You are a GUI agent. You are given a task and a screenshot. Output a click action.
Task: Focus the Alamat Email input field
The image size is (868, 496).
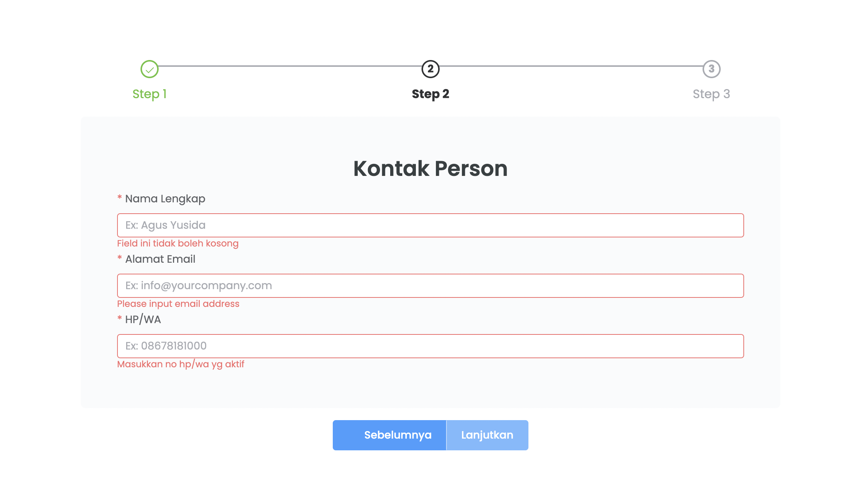(431, 286)
